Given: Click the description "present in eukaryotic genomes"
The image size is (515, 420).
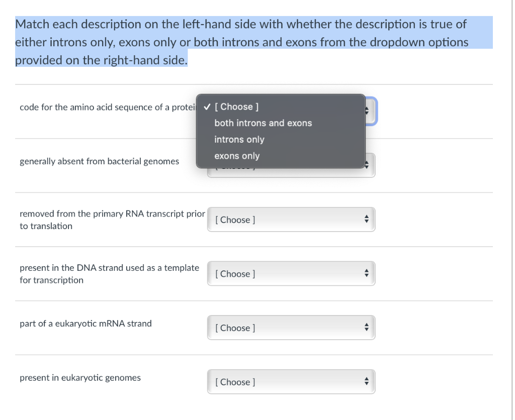Looking at the screenshot, I should click(79, 377).
